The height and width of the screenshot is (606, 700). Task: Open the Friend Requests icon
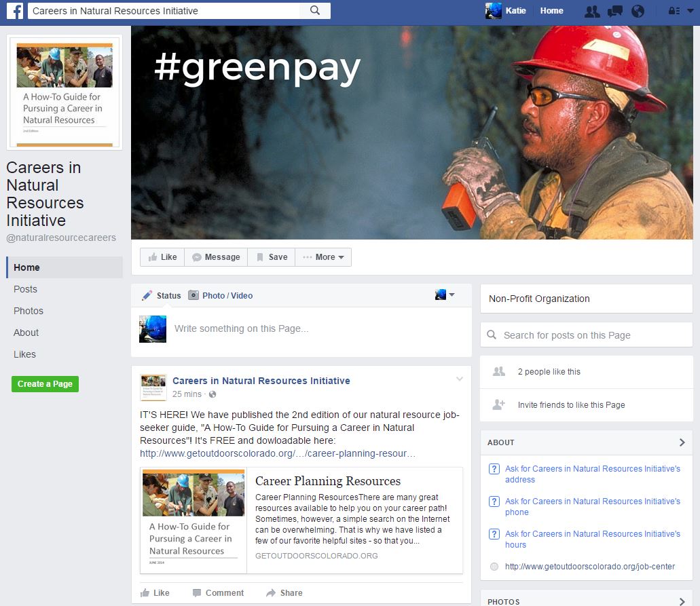tap(592, 10)
